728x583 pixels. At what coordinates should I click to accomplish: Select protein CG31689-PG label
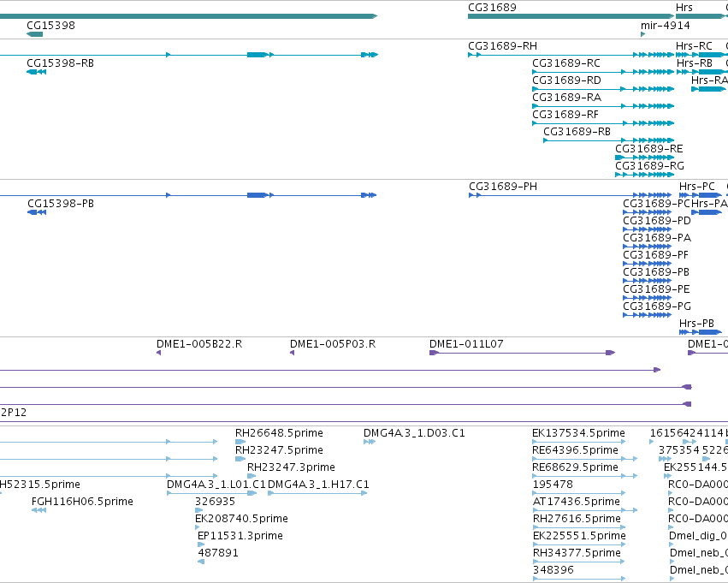coord(656,306)
